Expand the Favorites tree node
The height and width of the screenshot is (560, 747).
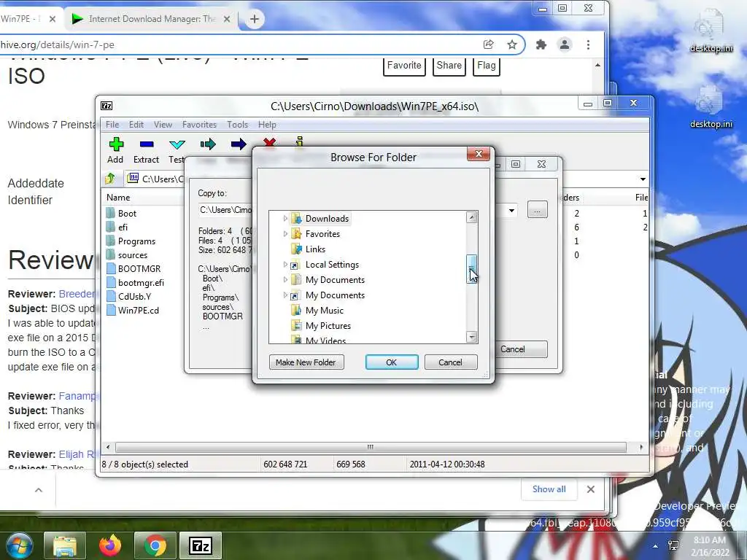click(285, 234)
